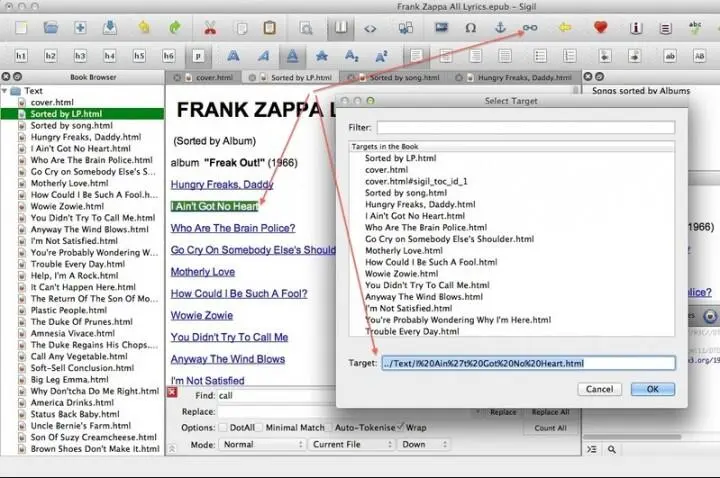Follow the Who Are The Brain Police? link
720x478 pixels.
point(233,228)
